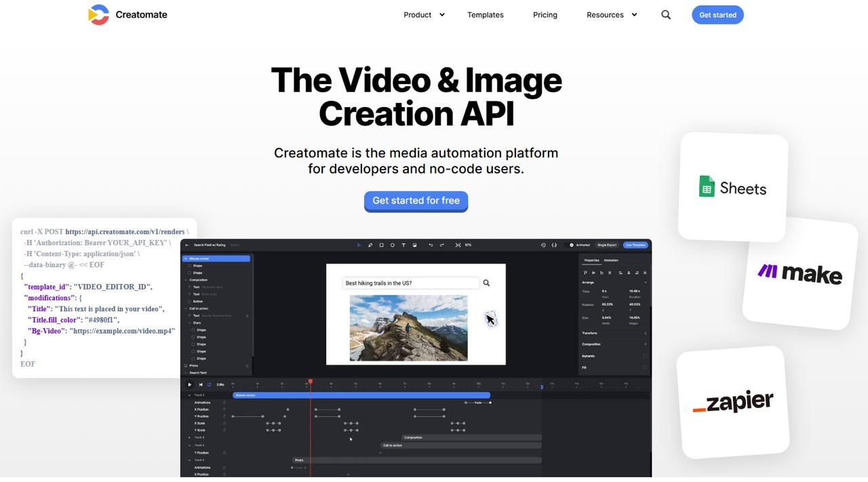
Task: Select the Image tool in editor toolbar
Action: coord(414,245)
